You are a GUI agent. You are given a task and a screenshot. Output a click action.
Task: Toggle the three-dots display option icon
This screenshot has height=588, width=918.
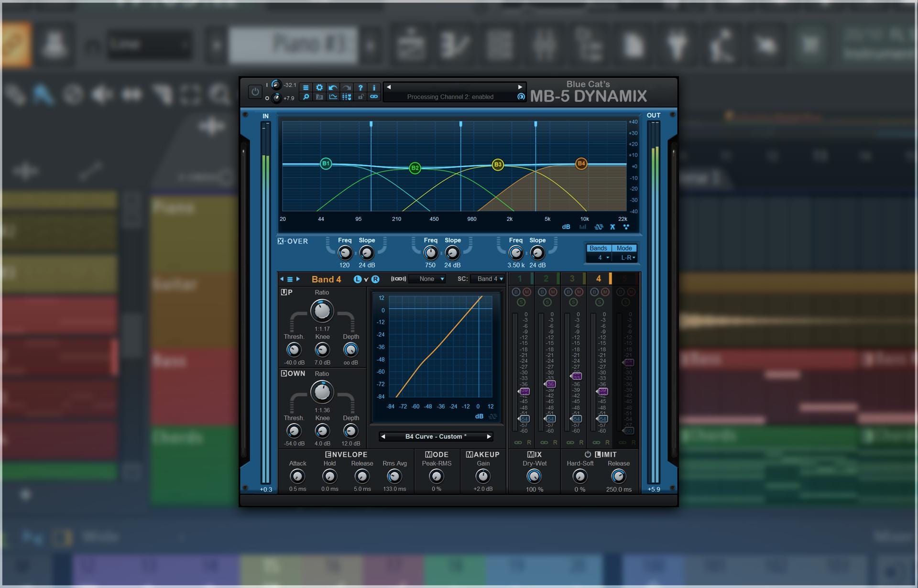click(626, 227)
